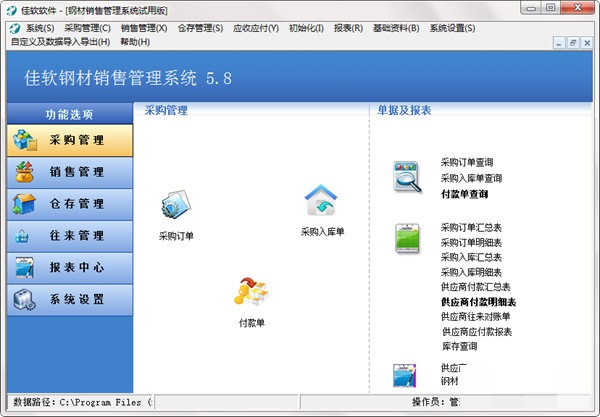Open the 采购管理(C) menu
Image resolution: width=600 pixels, height=417 pixels.
point(88,28)
